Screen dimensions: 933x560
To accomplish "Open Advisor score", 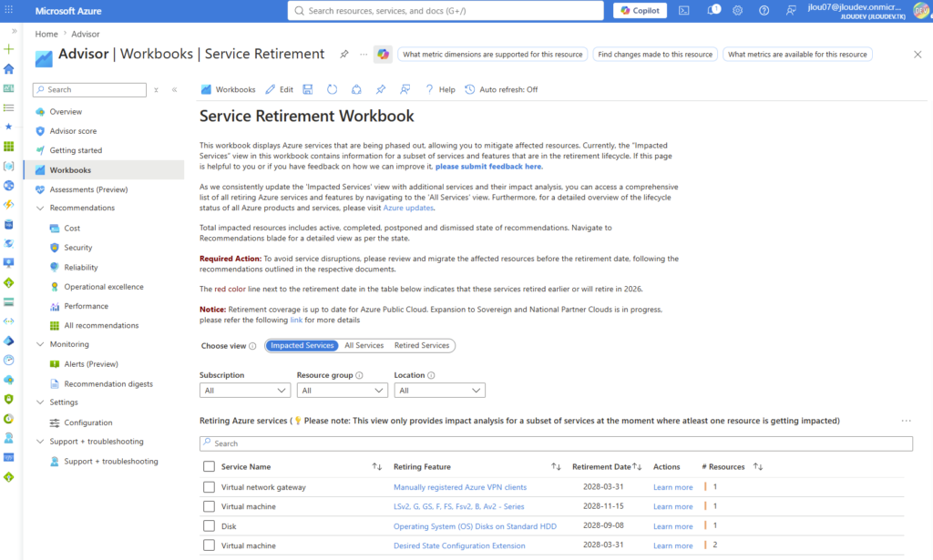I will (x=73, y=131).
